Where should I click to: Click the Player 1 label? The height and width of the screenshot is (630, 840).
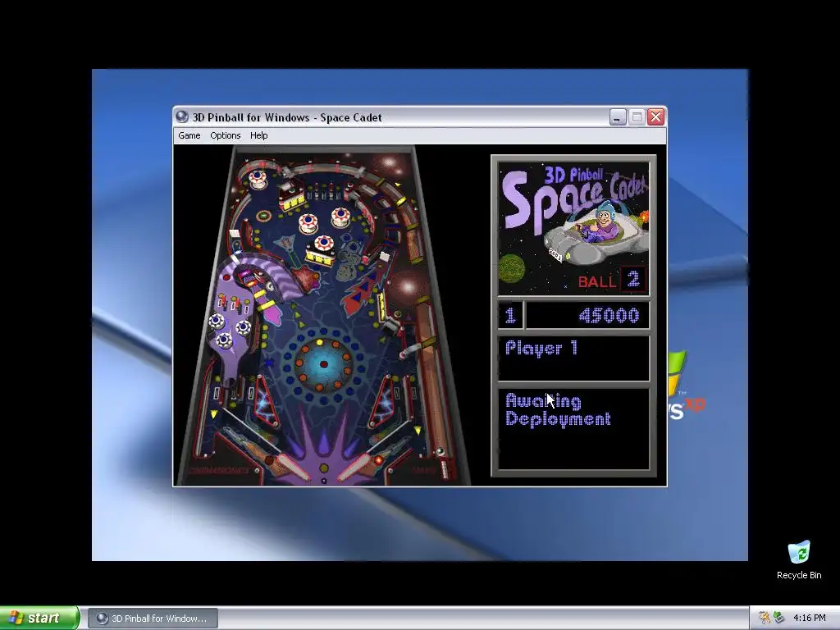tap(541, 348)
